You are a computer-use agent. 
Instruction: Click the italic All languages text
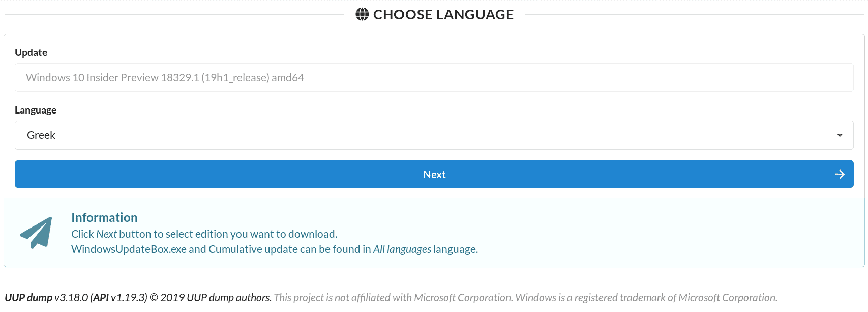click(402, 249)
